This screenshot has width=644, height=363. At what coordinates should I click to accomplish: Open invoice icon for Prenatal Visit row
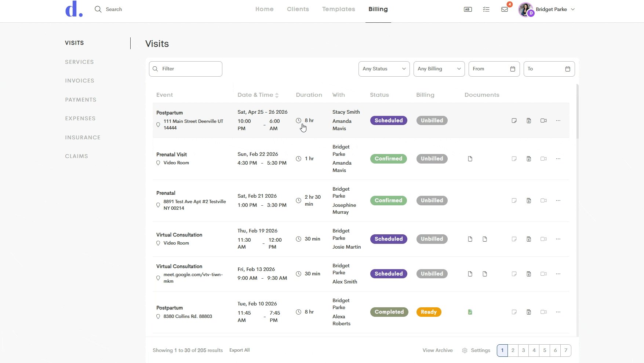[x=529, y=159]
